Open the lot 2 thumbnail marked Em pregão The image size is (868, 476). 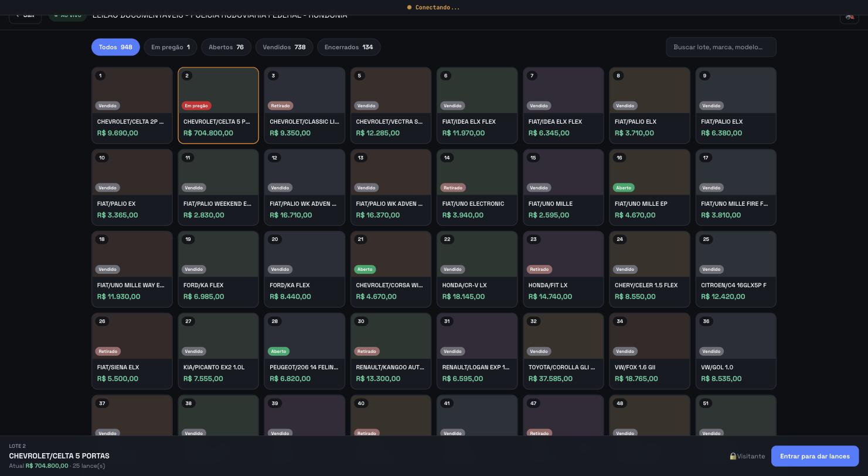pos(218,90)
